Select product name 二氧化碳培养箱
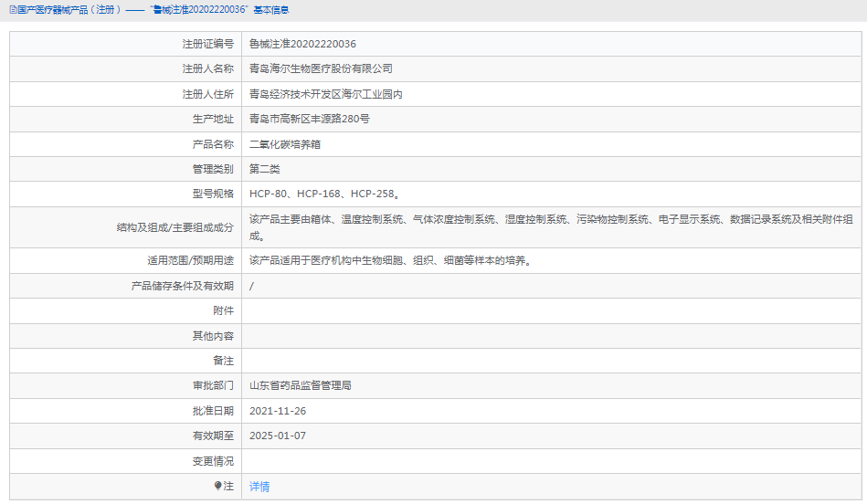Image resolution: width=867 pixels, height=504 pixels. pos(285,144)
